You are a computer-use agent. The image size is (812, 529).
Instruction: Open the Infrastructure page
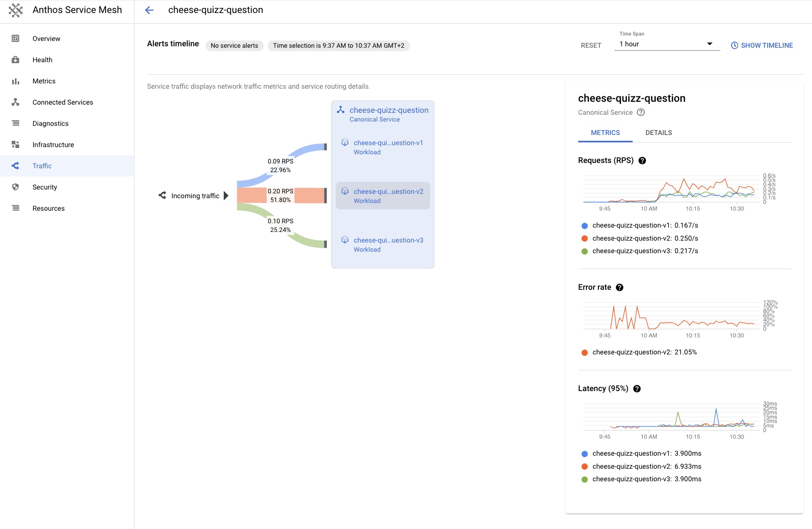[67, 145]
